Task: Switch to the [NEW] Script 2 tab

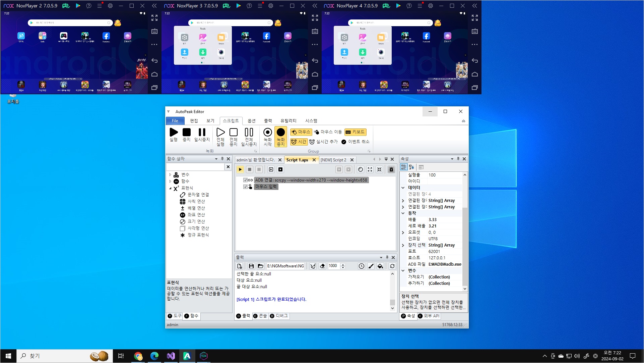Action: click(333, 160)
